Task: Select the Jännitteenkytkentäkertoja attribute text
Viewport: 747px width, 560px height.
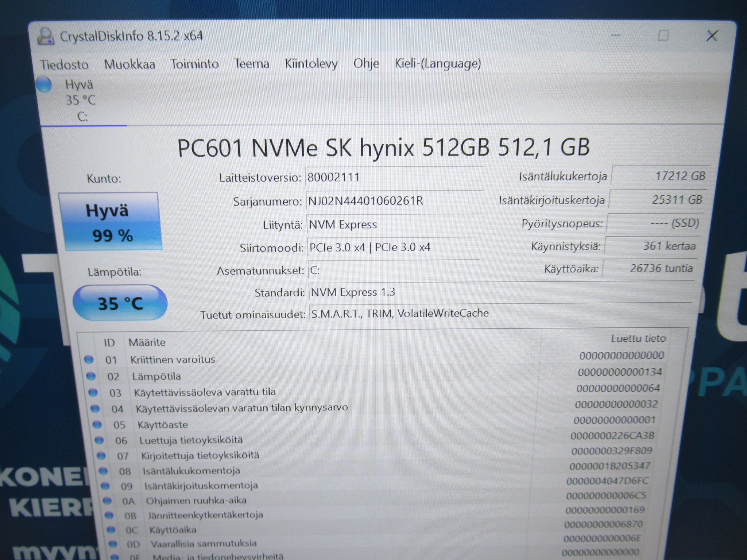Action: [x=205, y=515]
